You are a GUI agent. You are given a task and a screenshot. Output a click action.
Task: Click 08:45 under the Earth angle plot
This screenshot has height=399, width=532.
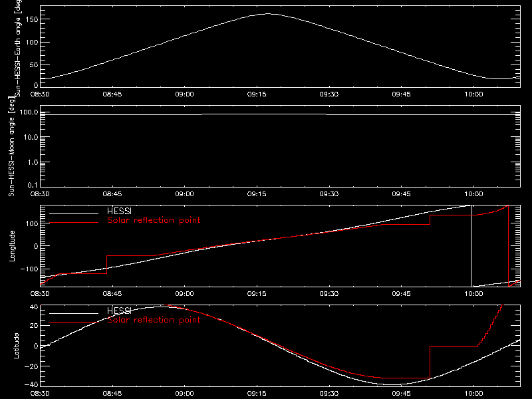coord(112,94)
